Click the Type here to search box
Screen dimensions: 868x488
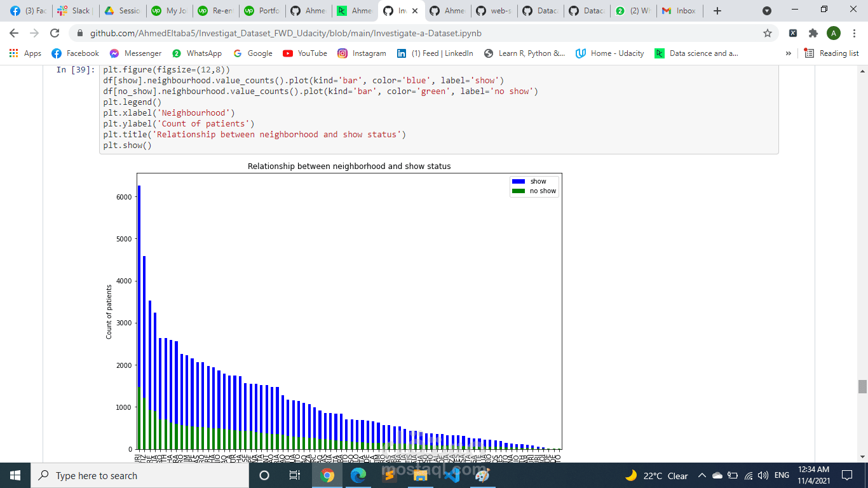click(140, 475)
